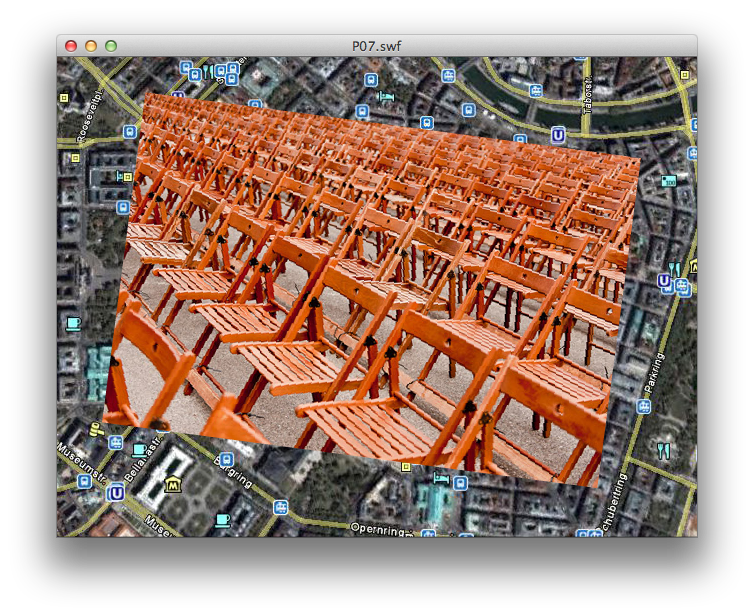754x616 pixels.
Task: Select the U-Bahn icon beside Bellariastr
Action: tap(117, 493)
